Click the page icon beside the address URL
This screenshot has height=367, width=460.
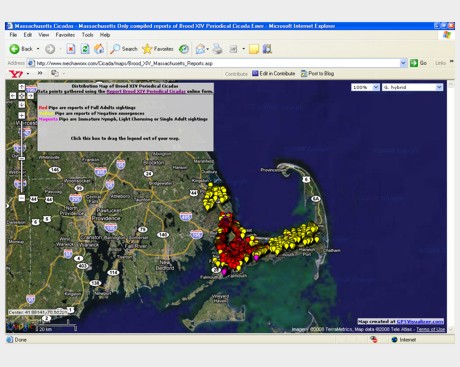(x=31, y=63)
